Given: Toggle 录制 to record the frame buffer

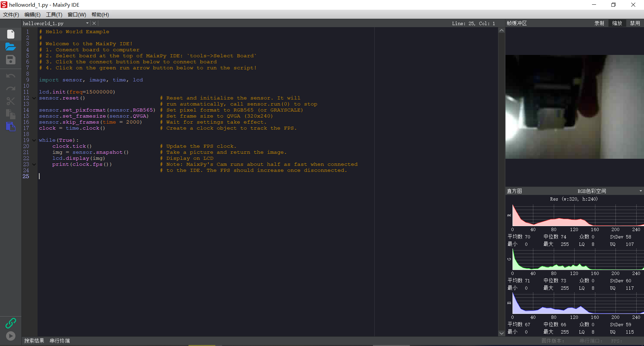Looking at the screenshot, I should pyautogui.click(x=599, y=23).
